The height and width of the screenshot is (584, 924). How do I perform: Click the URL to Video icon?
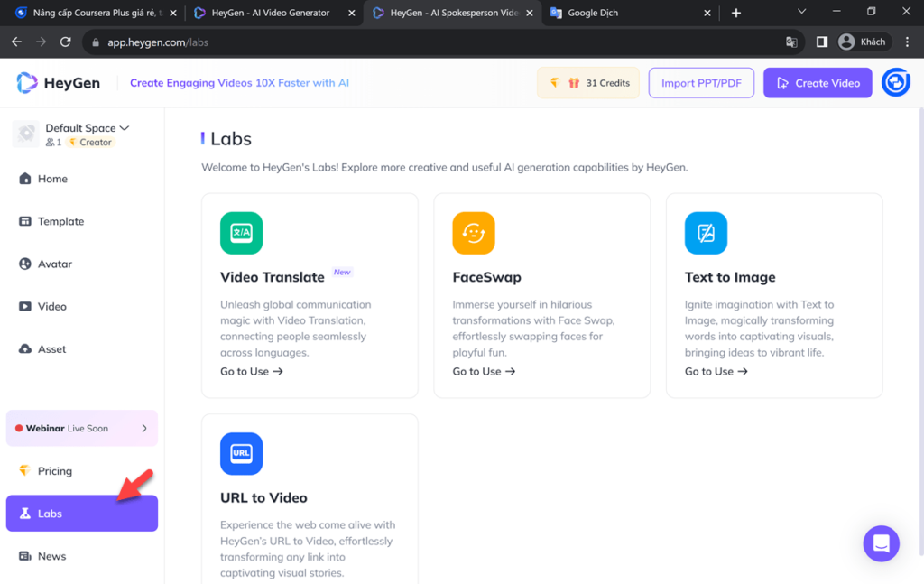click(x=241, y=453)
